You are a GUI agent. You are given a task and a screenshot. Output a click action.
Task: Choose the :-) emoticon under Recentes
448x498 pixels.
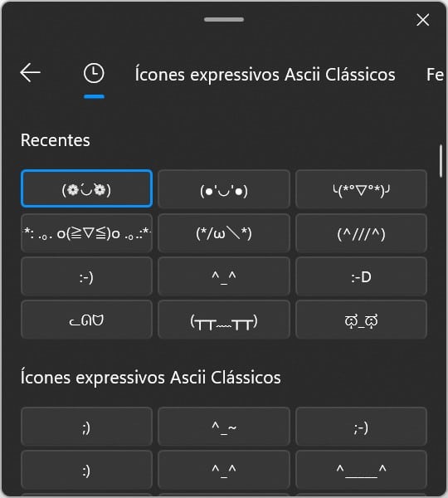click(86, 276)
